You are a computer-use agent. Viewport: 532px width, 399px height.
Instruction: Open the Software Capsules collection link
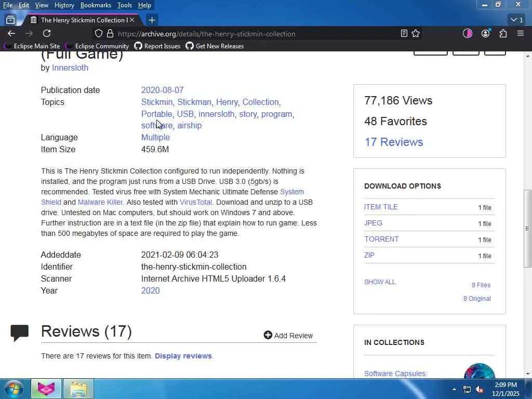point(395,374)
